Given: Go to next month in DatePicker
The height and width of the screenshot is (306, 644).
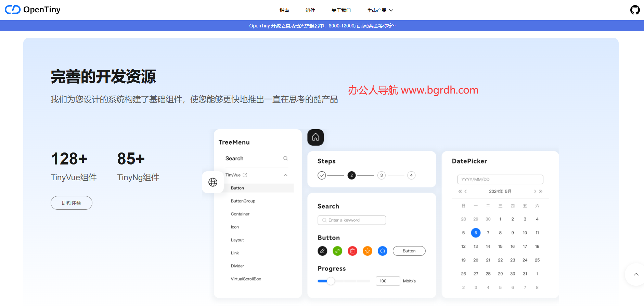Looking at the screenshot, I should (x=535, y=192).
